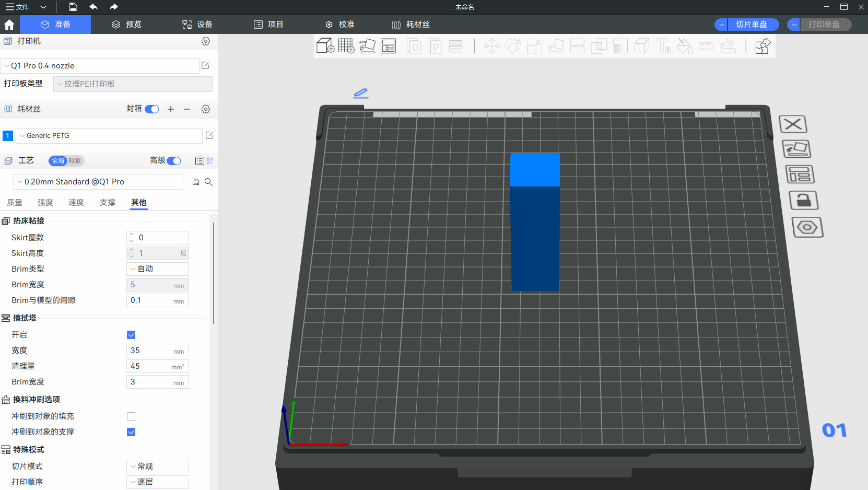Screen dimensions: 868x490
Task: Toggle the 高级 advanced mode switch
Action: click(174, 161)
